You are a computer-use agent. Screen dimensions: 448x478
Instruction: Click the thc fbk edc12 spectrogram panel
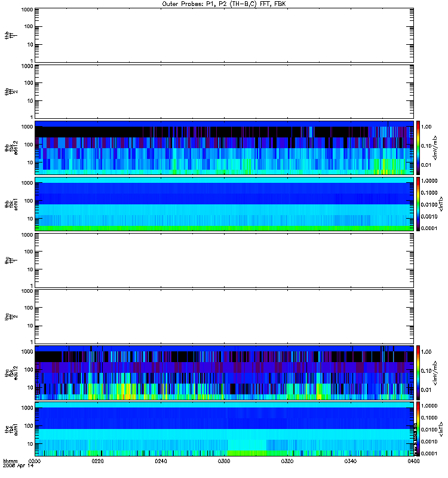[x=224, y=373]
